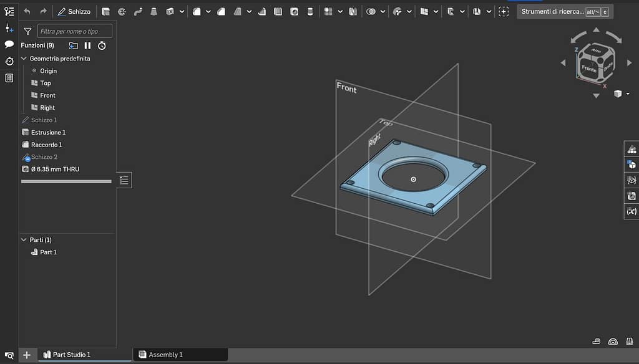639x364 pixels.
Task: Click the filter funnel icon
Action: click(27, 31)
